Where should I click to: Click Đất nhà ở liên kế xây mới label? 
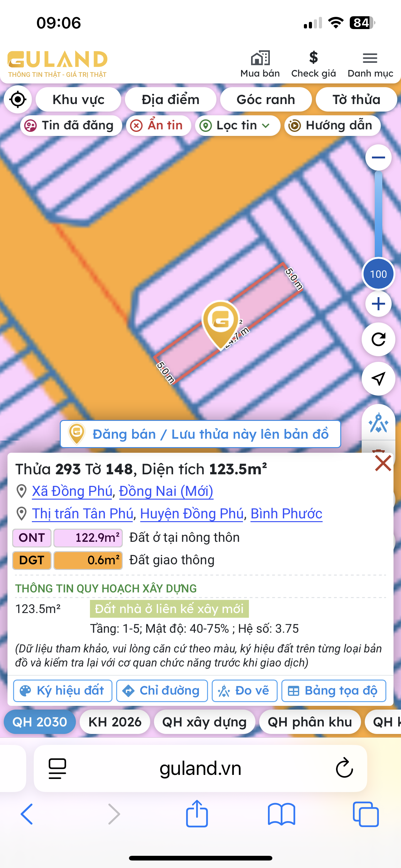click(169, 609)
